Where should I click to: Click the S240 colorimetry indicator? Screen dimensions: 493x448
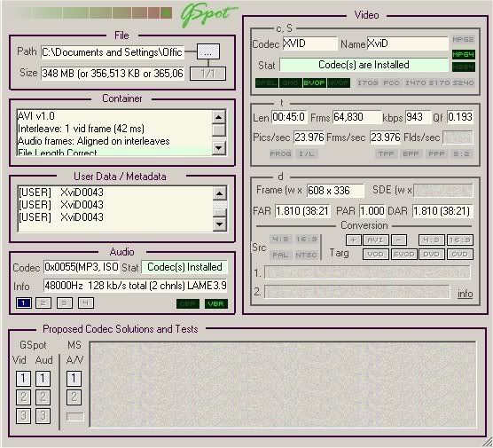(x=463, y=83)
